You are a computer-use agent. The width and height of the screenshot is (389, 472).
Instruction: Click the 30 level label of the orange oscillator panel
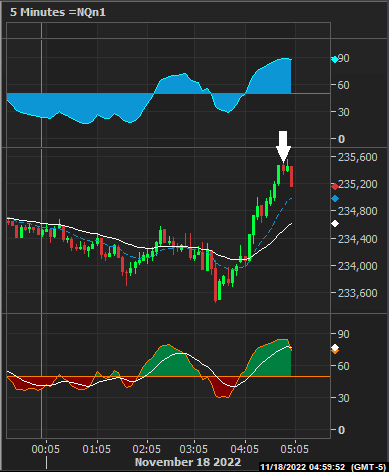(x=343, y=398)
